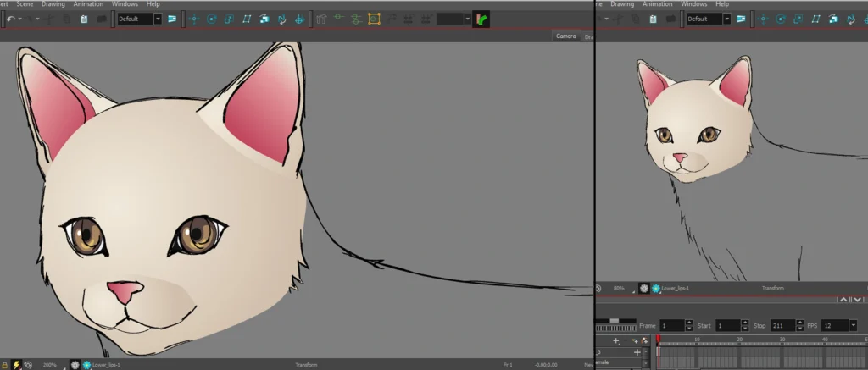Click Add Layers plus icon in timeline

coord(616,341)
